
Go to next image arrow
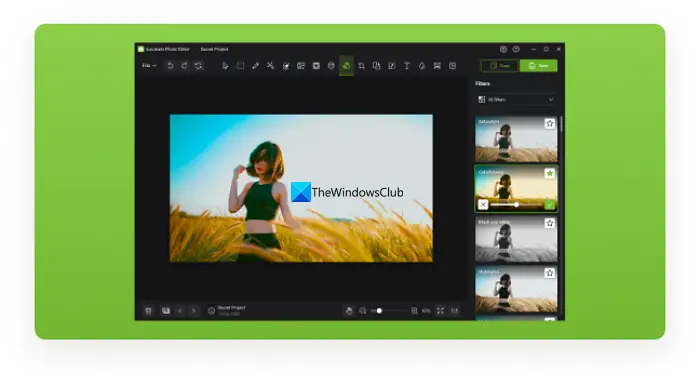point(194,310)
